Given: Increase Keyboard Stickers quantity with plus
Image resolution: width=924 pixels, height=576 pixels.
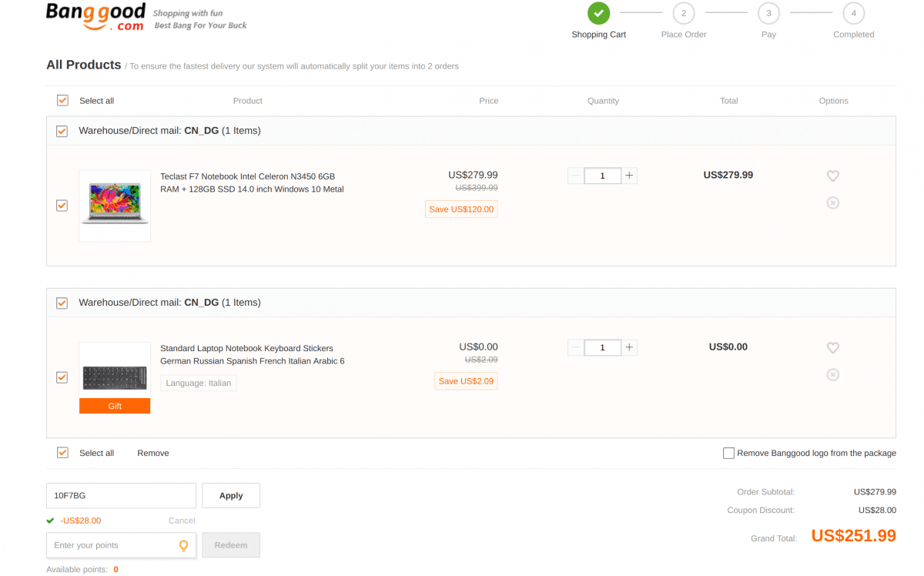Looking at the screenshot, I should pyautogui.click(x=629, y=347).
